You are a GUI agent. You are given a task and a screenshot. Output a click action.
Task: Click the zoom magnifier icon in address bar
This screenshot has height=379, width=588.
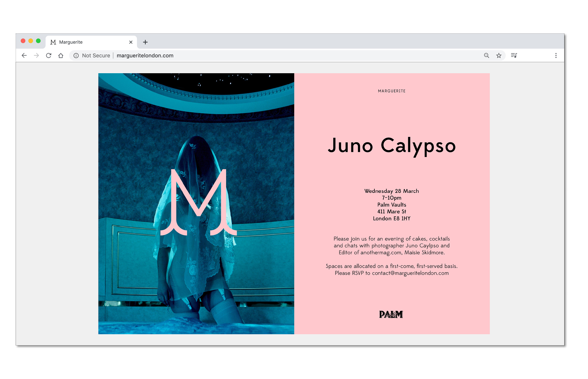click(486, 55)
